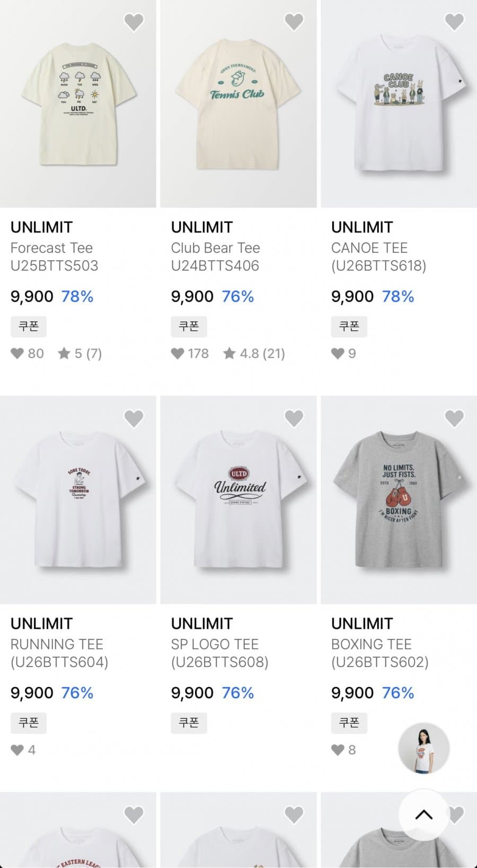Tap the 178 likes count heart
The image size is (477, 868).
pyautogui.click(x=190, y=354)
